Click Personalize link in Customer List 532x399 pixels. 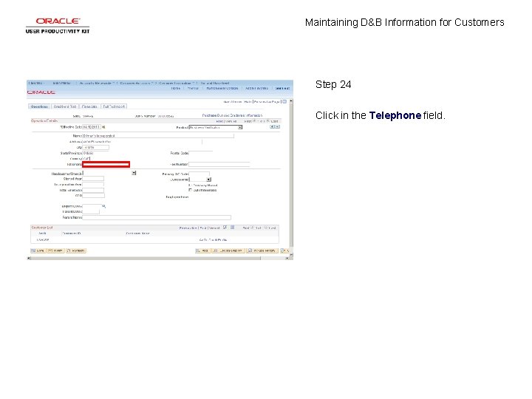(x=188, y=228)
